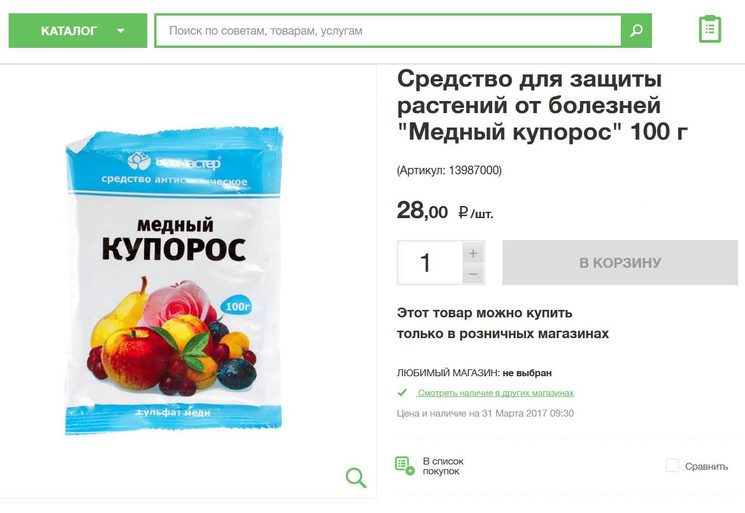Expand the КАТАЛОГ dropdown arrow
745x513 pixels.
click(x=121, y=31)
